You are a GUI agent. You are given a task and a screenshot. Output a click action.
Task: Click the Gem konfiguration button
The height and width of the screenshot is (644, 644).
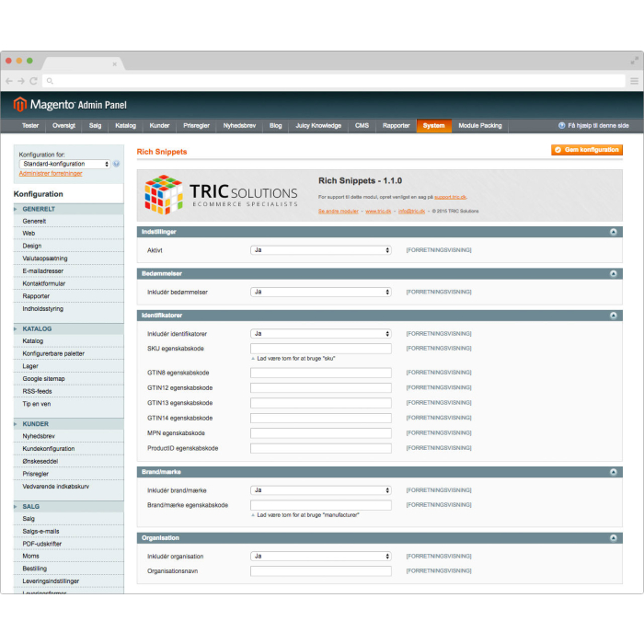click(586, 150)
